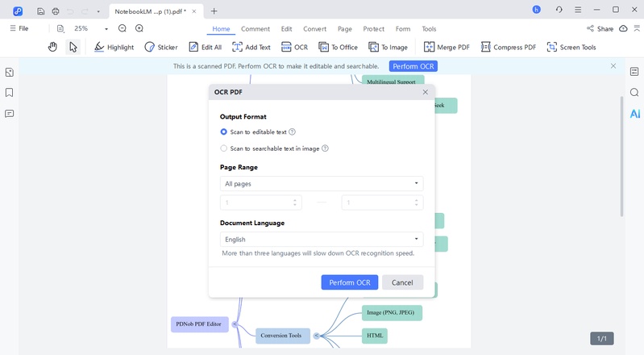Switch to the Page tab

click(345, 29)
